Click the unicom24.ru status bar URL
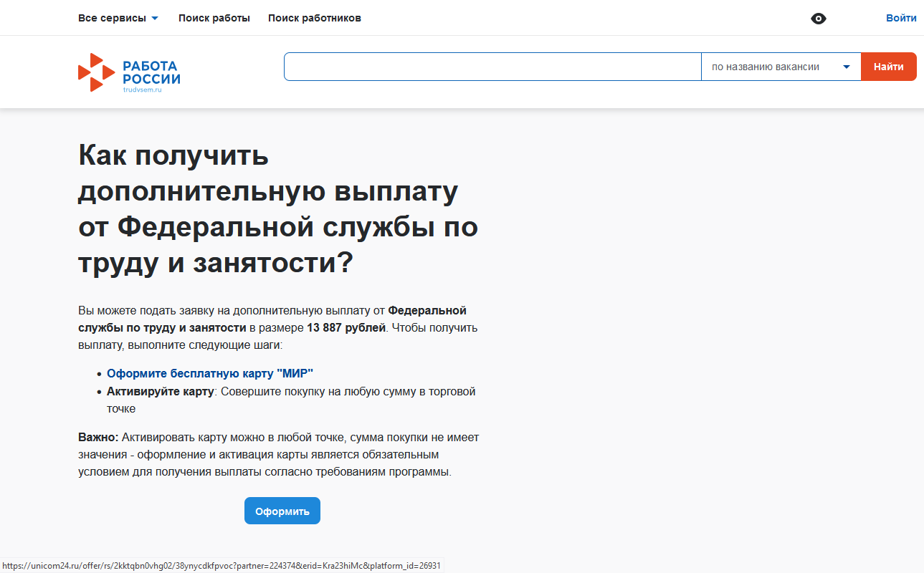 [222, 566]
